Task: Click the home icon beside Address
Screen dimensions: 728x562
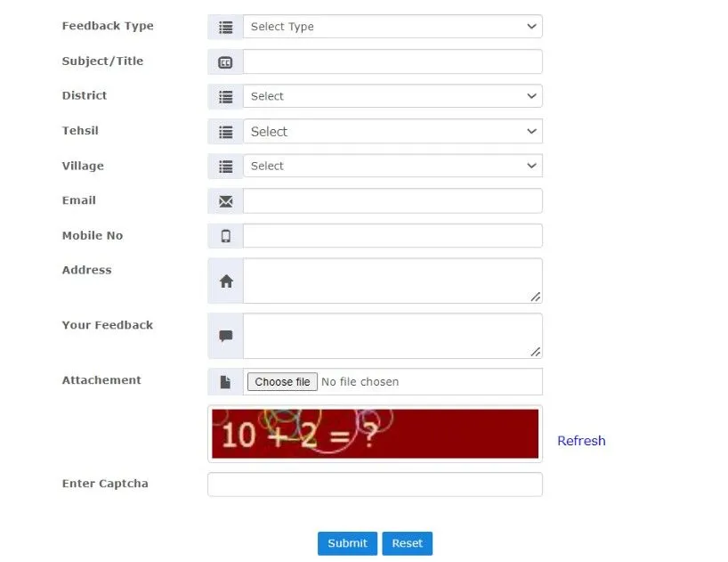Action: (225, 281)
